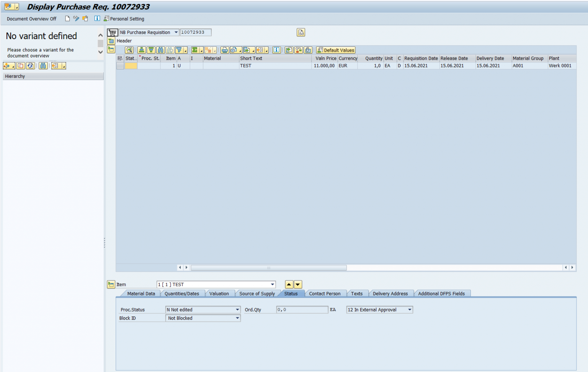Switch to the Quantities/Dates tab
The width and height of the screenshot is (588, 372).
coord(182,293)
